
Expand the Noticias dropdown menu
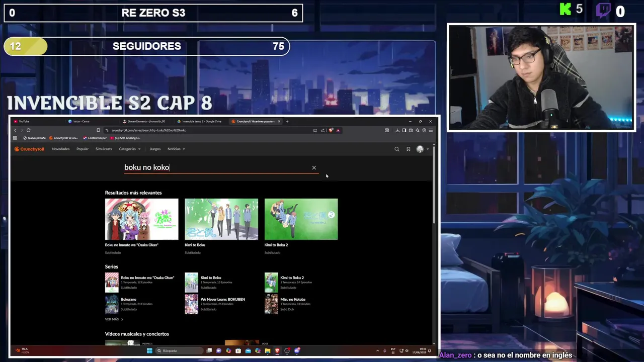(176, 149)
